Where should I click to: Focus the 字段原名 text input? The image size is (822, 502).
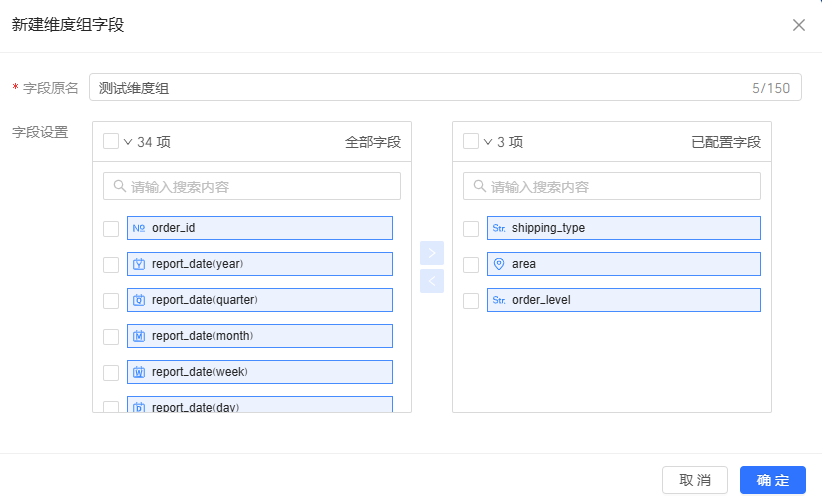coord(420,88)
